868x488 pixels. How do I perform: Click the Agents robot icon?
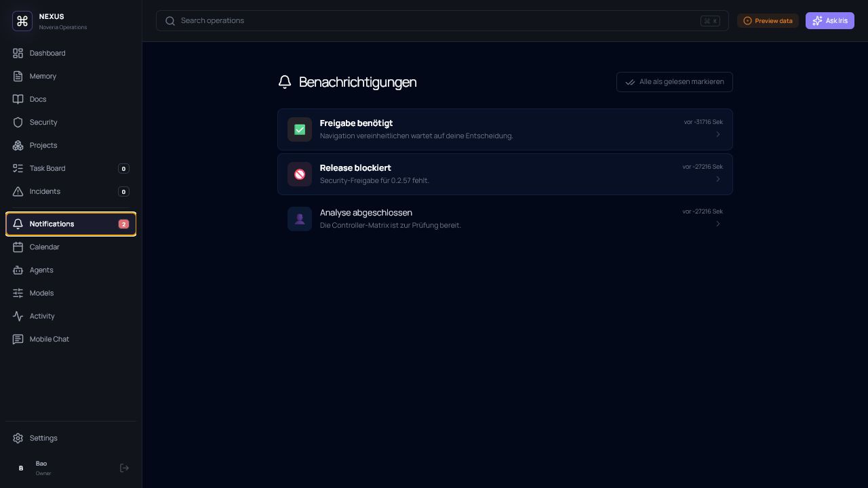18,270
